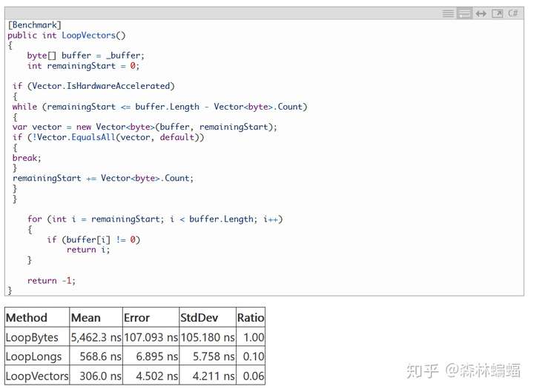Click the C# language label
534x392 pixels.
pyautogui.click(x=513, y=13)
